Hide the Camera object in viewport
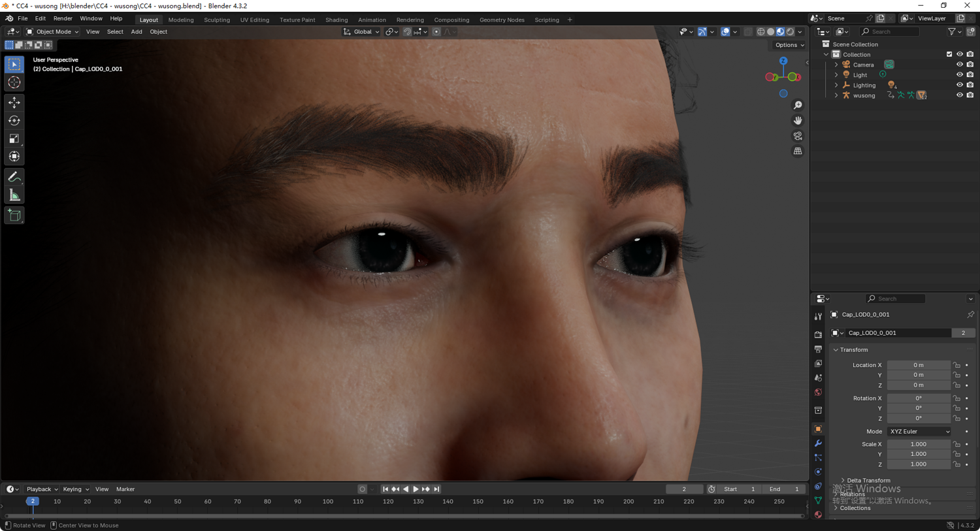Image resolution: width=980 pixels, height=531 pixels. pyautogui.click(x=960, y=65)
